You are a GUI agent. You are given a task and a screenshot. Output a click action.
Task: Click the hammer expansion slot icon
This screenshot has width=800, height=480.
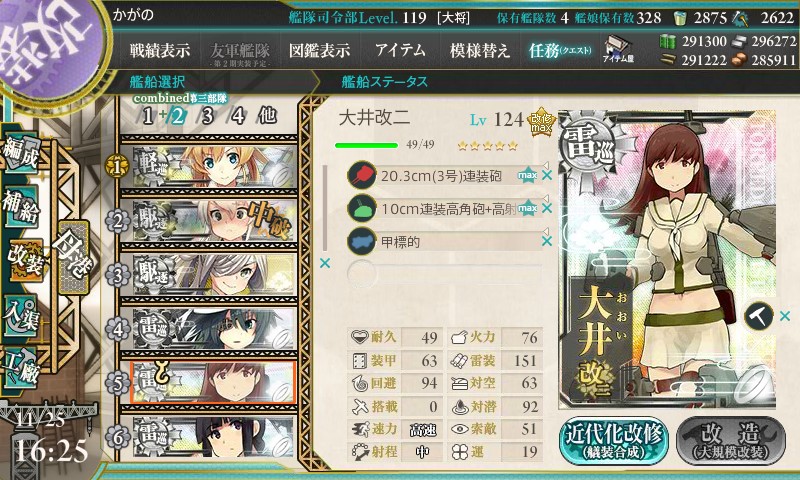coord(759,316)
